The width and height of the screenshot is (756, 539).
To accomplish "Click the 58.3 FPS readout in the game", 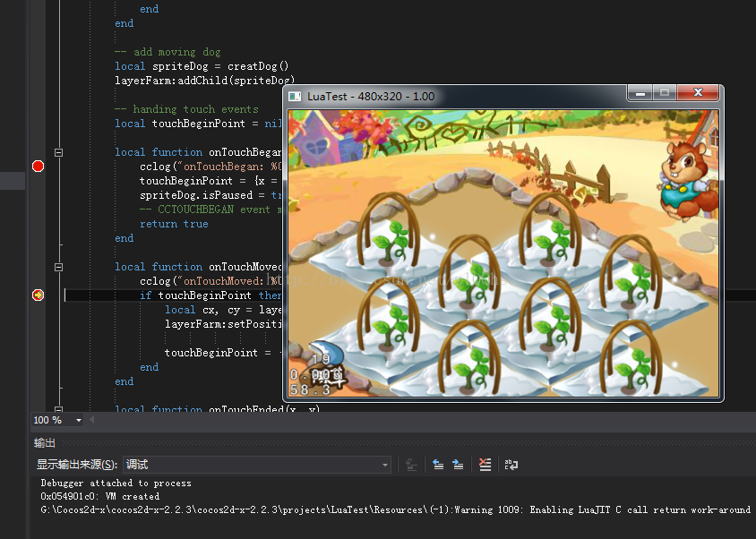I will click(310, 389).
